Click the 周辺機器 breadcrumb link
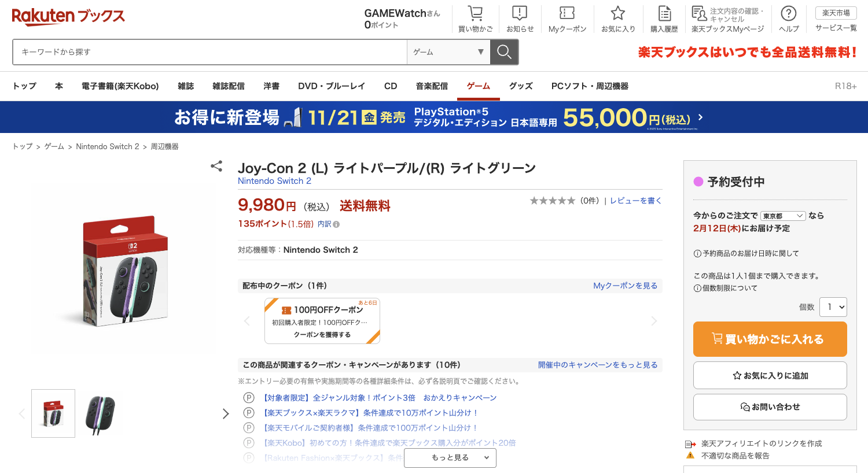868x473 pixels. pyautogui.click(x=164, y=147)
